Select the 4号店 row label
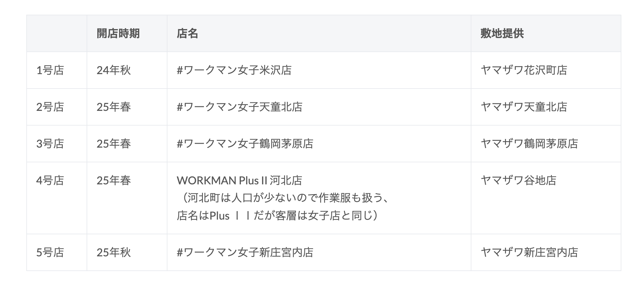This screenshot has width=644, height=294. pyautogui.click(x=50, y=180)
